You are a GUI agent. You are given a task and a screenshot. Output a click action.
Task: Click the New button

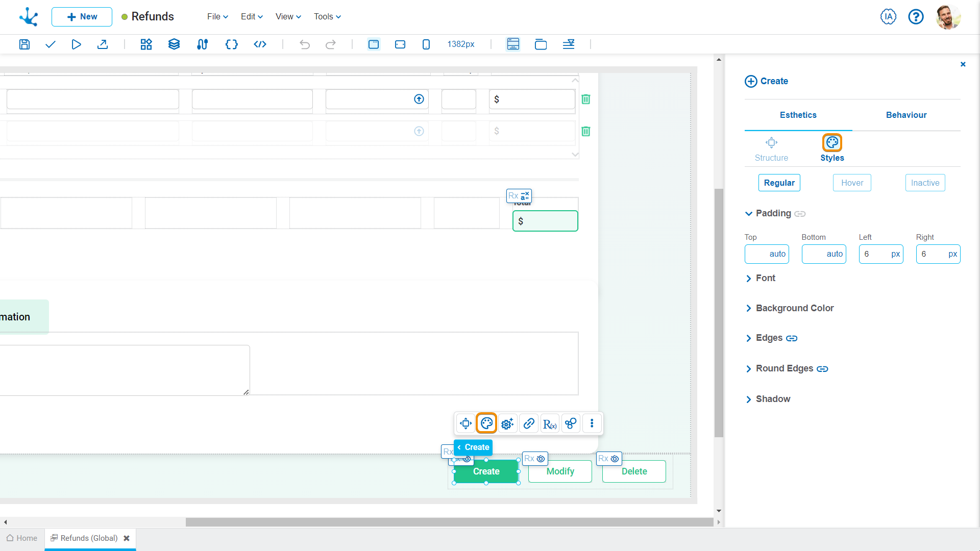pyautogui.click(x=82, y=17)
